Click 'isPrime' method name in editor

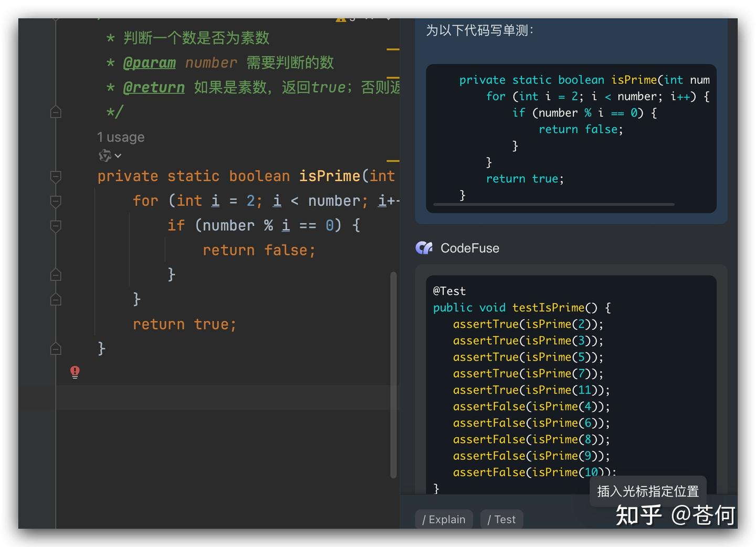click(x=330, y=176)
